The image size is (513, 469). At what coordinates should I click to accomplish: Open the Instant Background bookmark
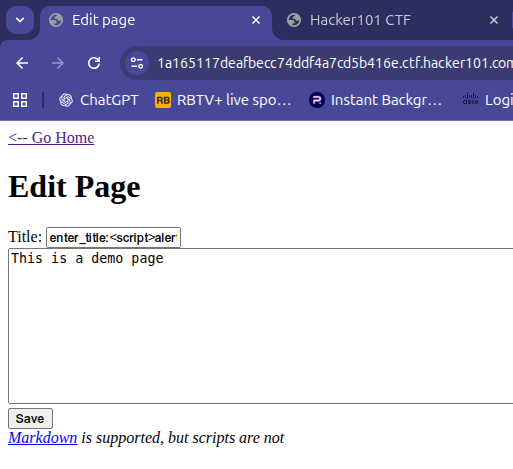click(x=375, y=100)
